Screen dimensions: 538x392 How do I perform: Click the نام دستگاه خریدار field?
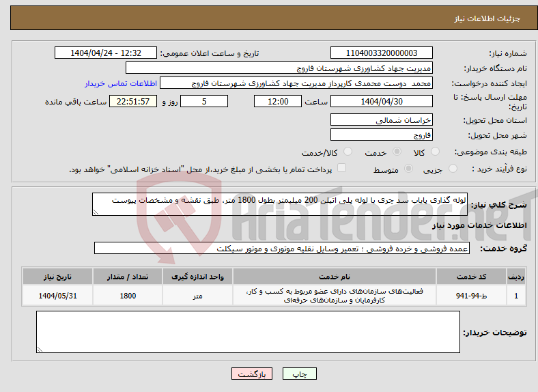coord(279,68)
